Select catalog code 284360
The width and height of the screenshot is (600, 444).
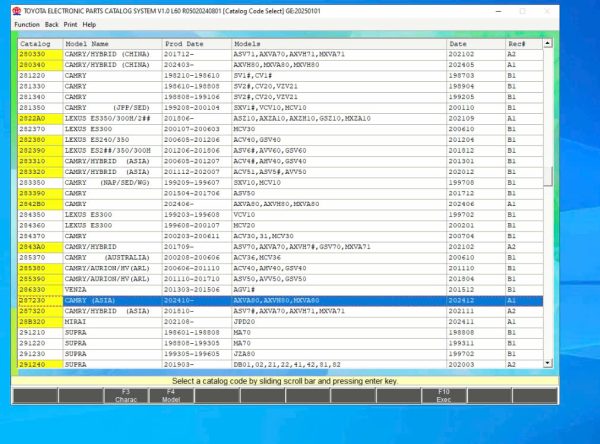click(40, 226)
